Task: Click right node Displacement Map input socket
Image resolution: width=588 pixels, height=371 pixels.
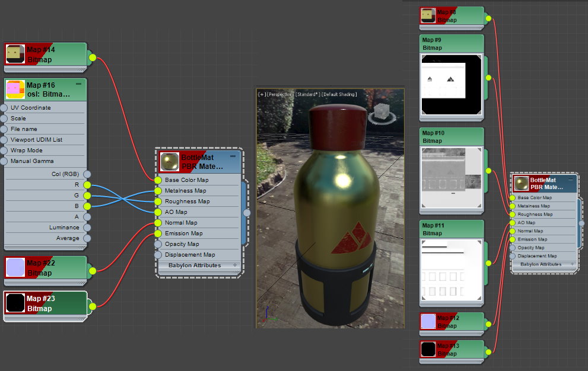Action: pos(513,256)
